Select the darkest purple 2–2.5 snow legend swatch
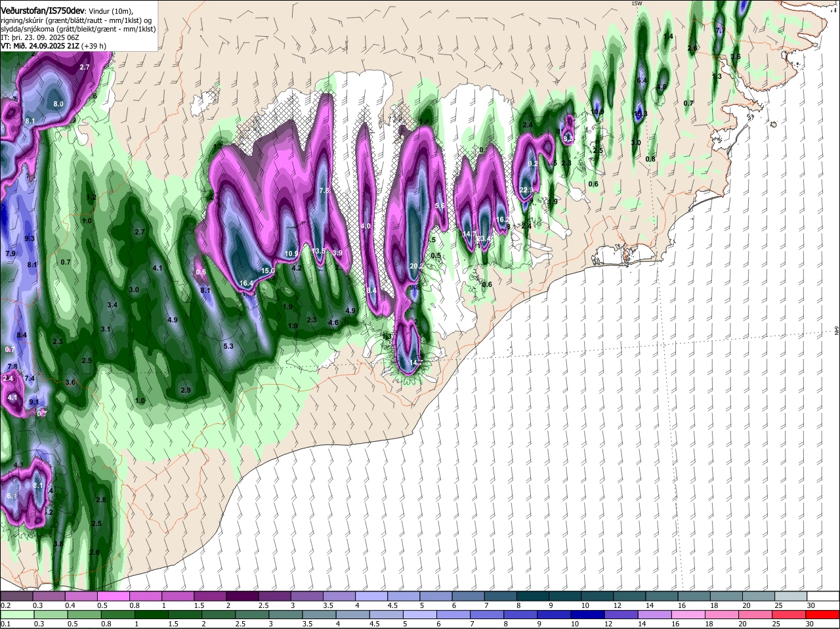This screenshot has height=629, width=840. 242,596
